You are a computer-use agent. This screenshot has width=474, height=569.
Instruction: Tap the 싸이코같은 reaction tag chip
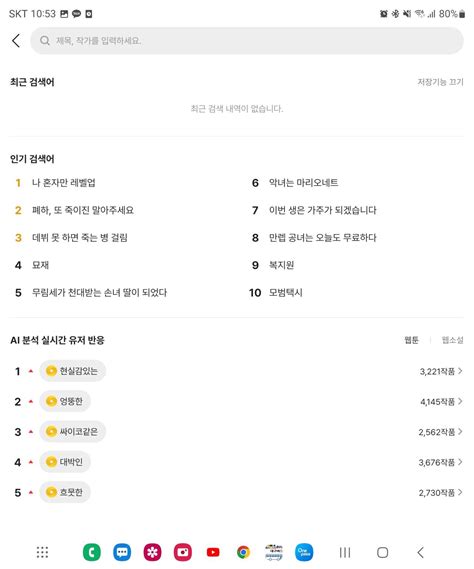(x=72, y=431)
